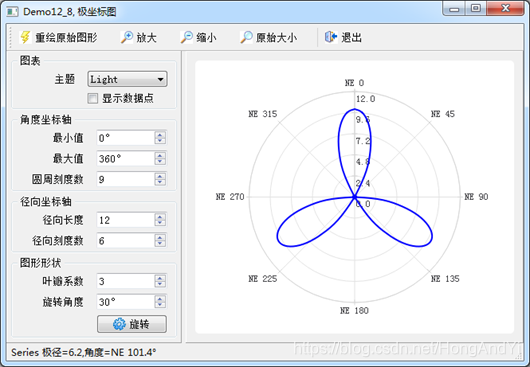530x367 pixels.
Task: Increase 叶瓣系数 with up arrow
Action: tap(160, 277)
